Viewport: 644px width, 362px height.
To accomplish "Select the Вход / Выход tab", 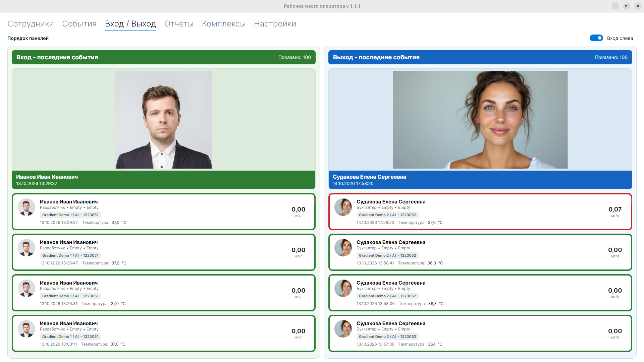I will [130, 24].
